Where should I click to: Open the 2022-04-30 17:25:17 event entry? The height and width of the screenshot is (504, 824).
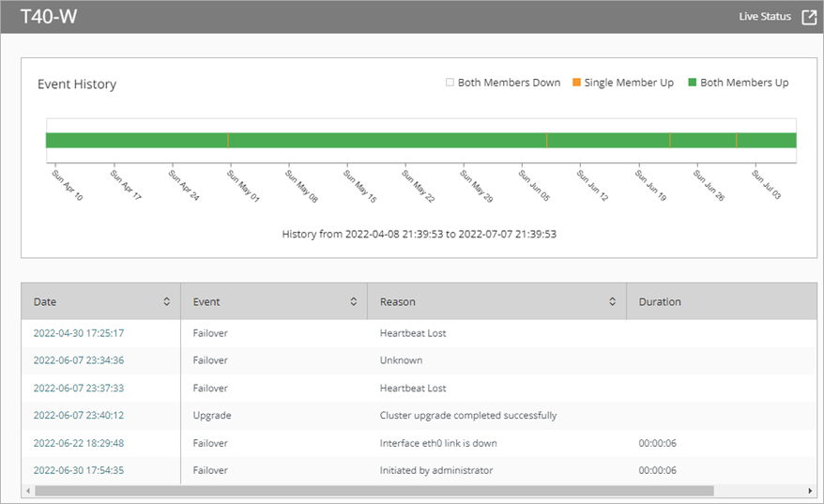pos(79,333)
